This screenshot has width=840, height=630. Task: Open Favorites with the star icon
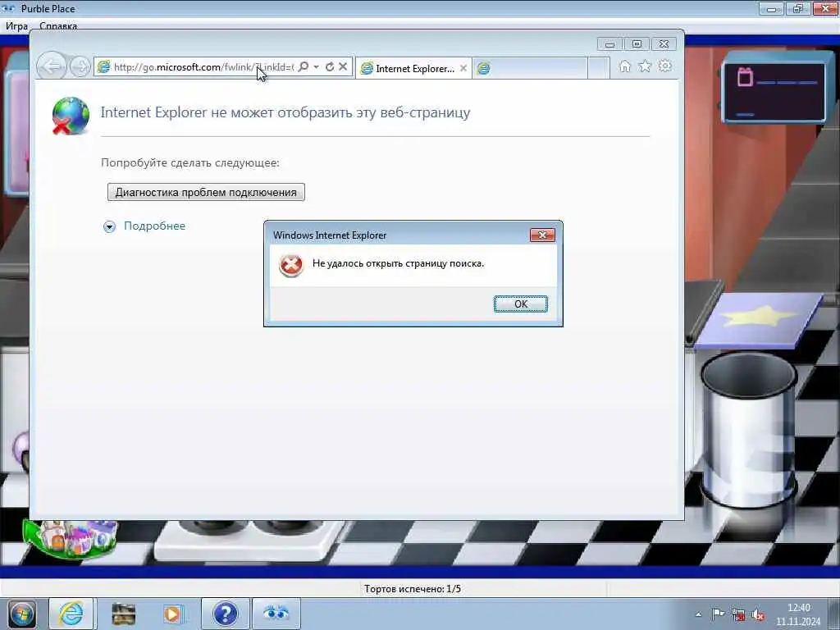645,66
